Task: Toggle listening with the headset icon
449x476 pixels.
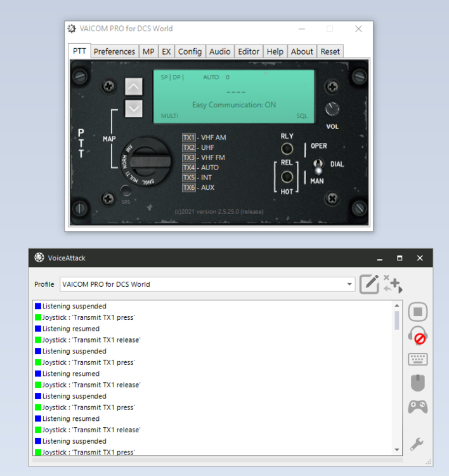Action: coord(418,336)
